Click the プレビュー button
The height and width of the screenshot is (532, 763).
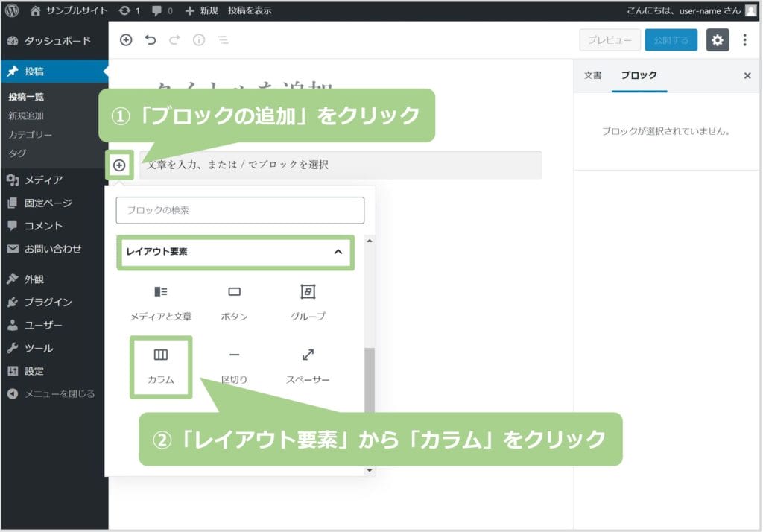click(x=610, y=40)
